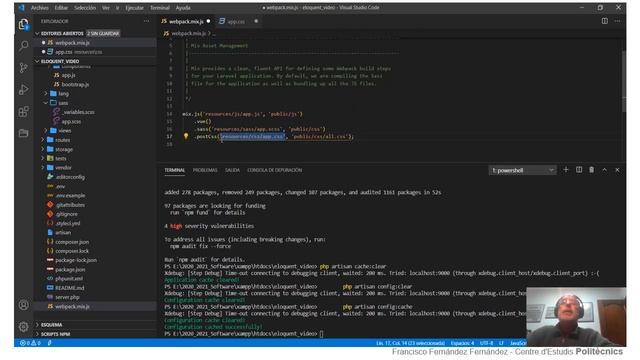Switch to Consola de Depuración tab
This screenshot has width=640, height=360.
(274, 170)
